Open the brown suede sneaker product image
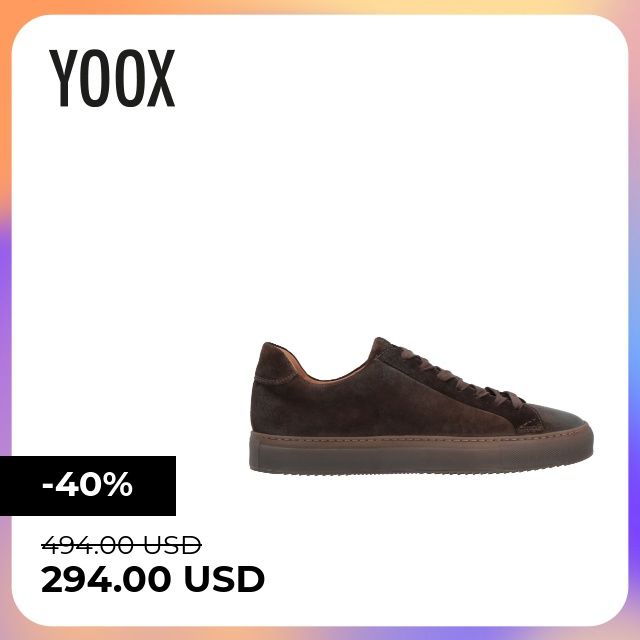 421,406
